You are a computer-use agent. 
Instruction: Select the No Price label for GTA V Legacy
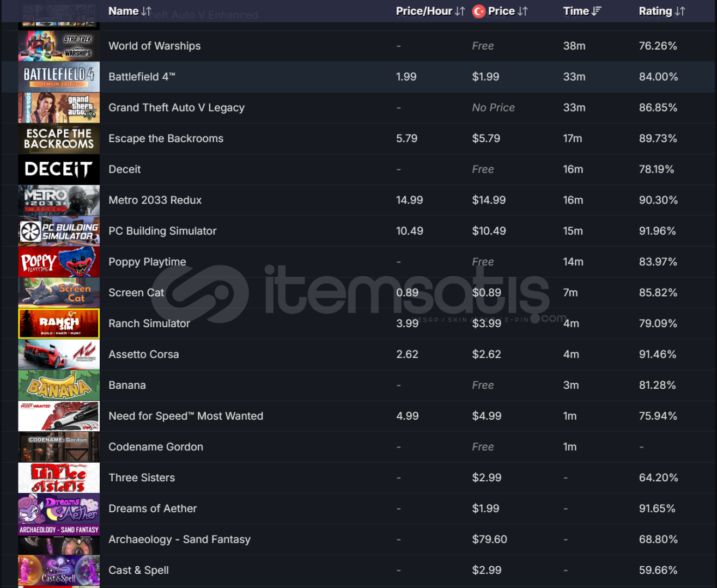(x=494, y=108)
